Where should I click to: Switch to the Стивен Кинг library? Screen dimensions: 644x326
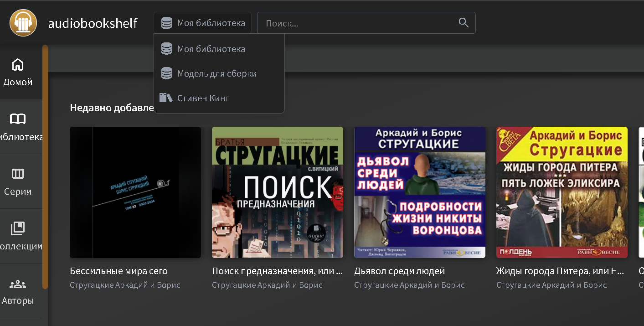click(203, 98)
